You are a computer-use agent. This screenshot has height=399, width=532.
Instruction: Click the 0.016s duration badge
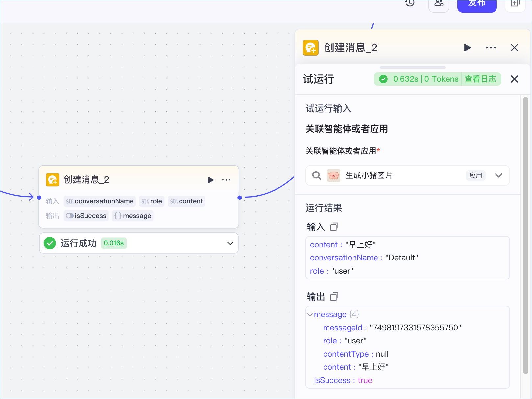pyautogui.click(x=114, y=243)
